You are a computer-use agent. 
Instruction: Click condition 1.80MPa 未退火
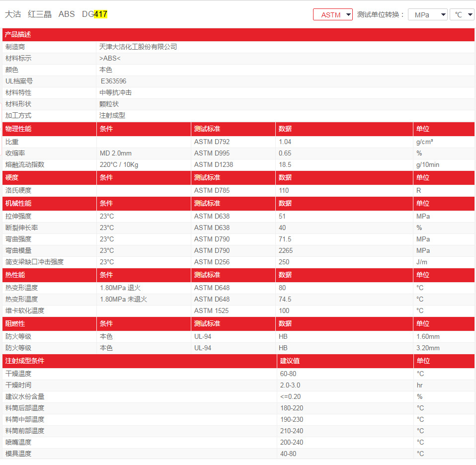124,299
